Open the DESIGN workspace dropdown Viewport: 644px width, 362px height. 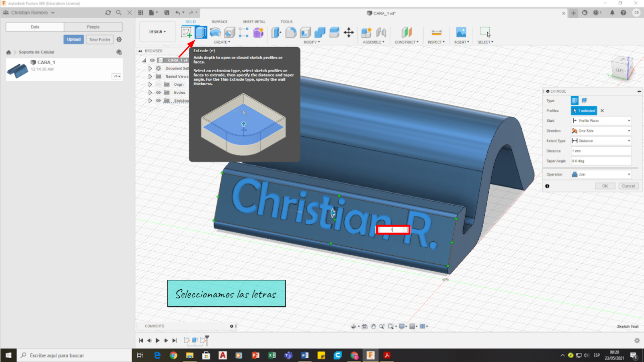coord(157,32)
